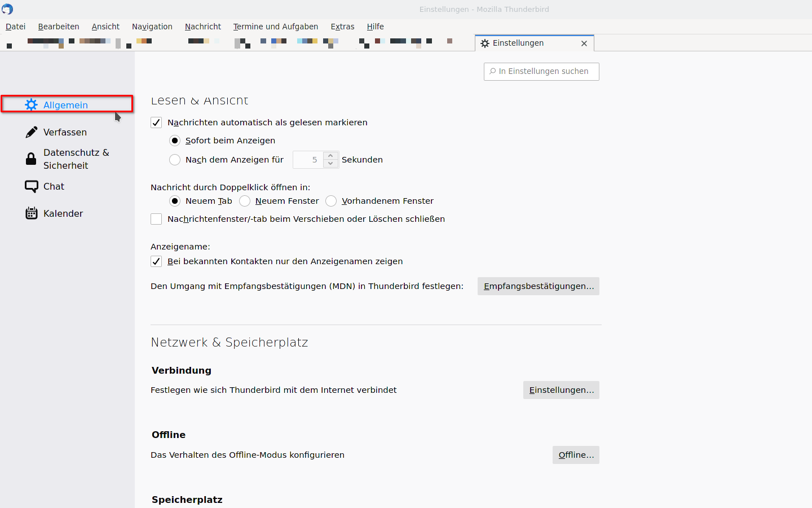
Task: Click the Offline… button
Action: click(576, 455)
